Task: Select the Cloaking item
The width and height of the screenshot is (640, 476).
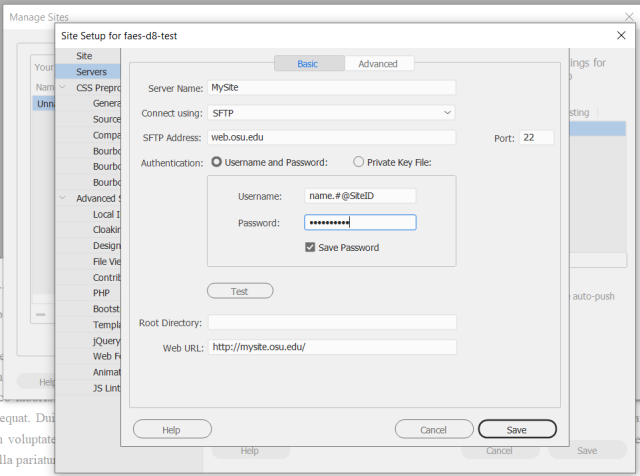Action: pos(107,230)
